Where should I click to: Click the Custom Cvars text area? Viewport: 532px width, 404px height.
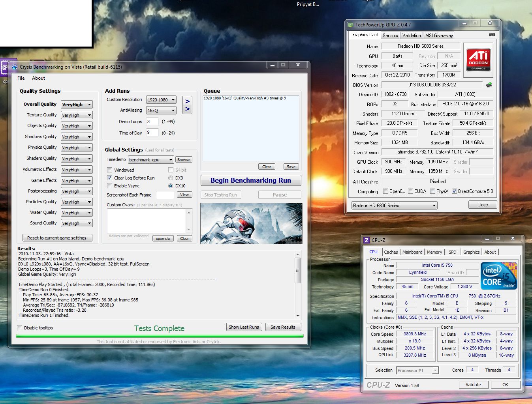pos(147,221)
